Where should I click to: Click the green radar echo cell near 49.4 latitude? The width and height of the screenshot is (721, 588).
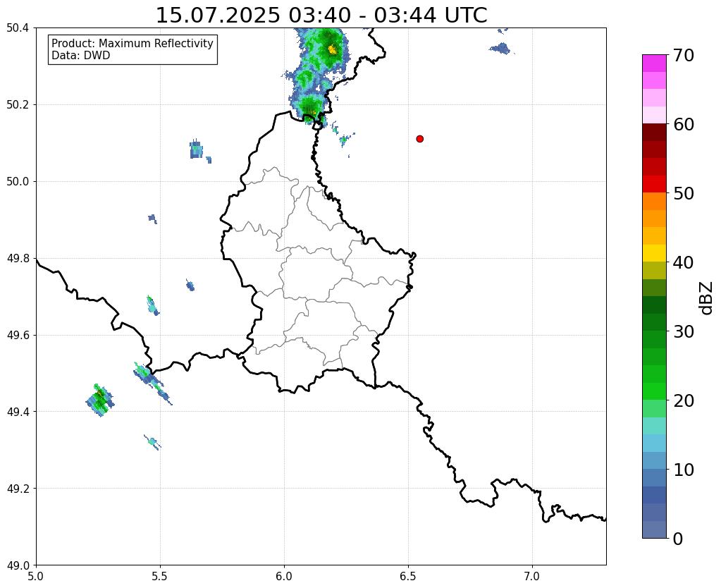click(x=100, y=400)
